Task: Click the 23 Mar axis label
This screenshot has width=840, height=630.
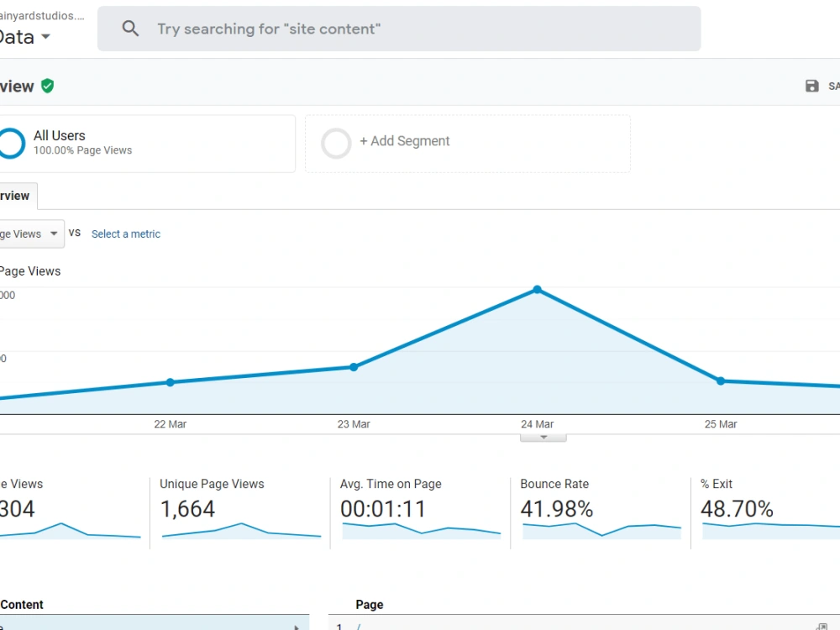Action: click(x=354, y=424)
